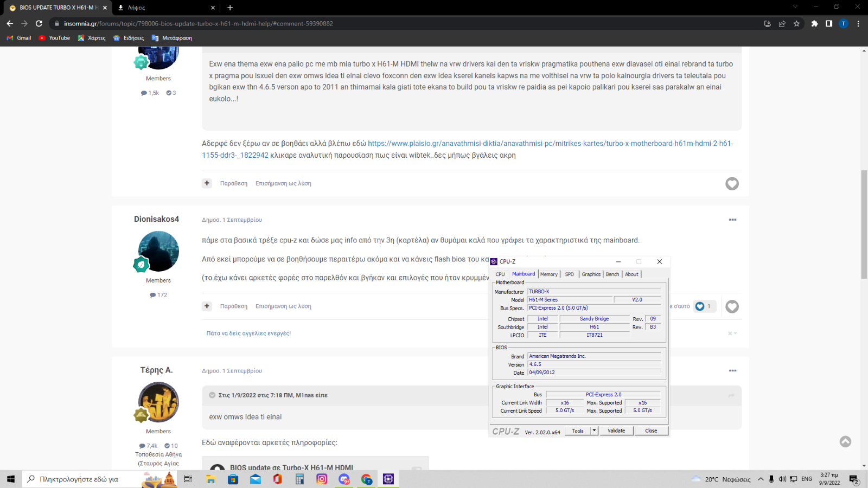Open the Ειδήσεις bookmark
Screen dimensions: 868x488
pyautogui.click(x=129, y=38)
